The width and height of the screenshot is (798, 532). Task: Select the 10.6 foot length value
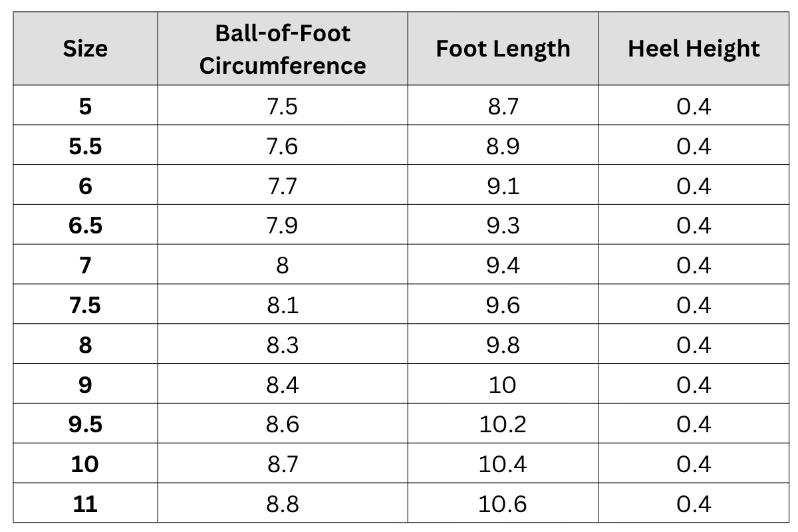[x=503, y=504]
